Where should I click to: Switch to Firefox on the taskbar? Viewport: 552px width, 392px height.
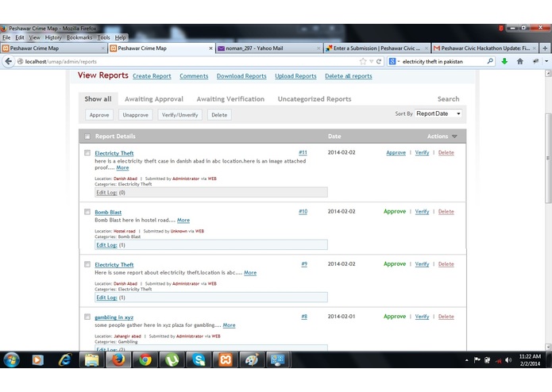click(118, 359)
